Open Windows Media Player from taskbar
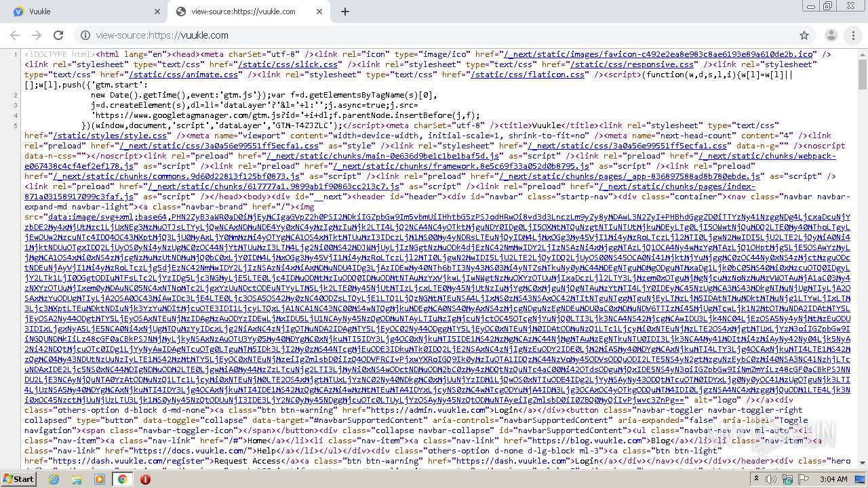The width and height of the screenshot is (868, 488). [100, 479]
